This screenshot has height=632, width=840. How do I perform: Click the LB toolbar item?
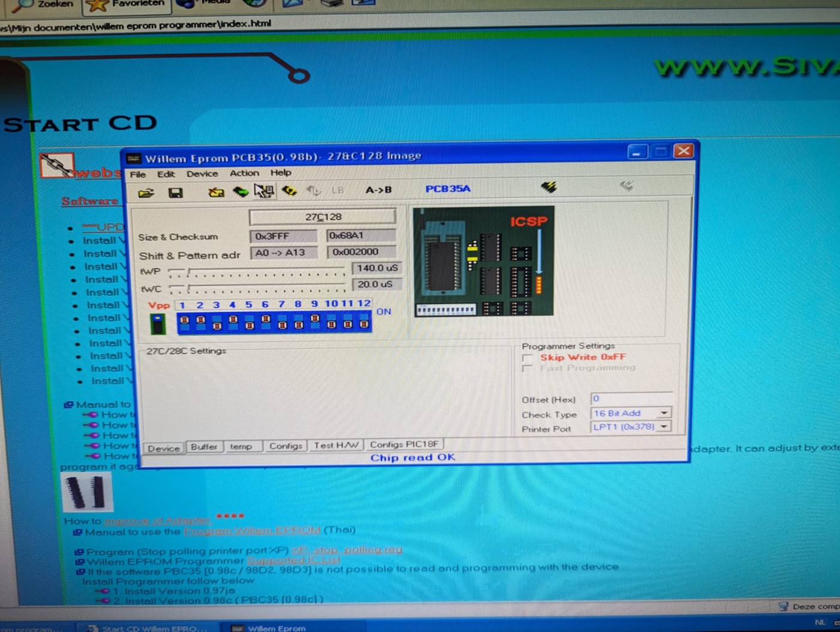[337, 190]
